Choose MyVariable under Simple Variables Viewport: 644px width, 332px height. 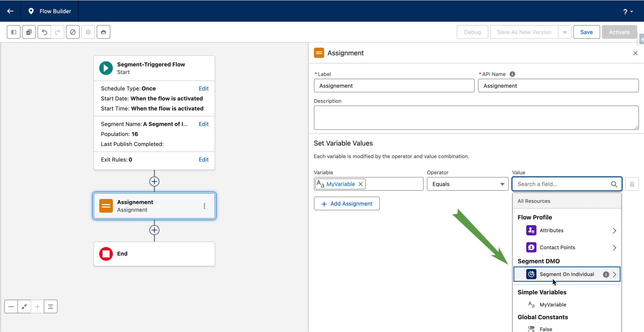pos(553,305)
